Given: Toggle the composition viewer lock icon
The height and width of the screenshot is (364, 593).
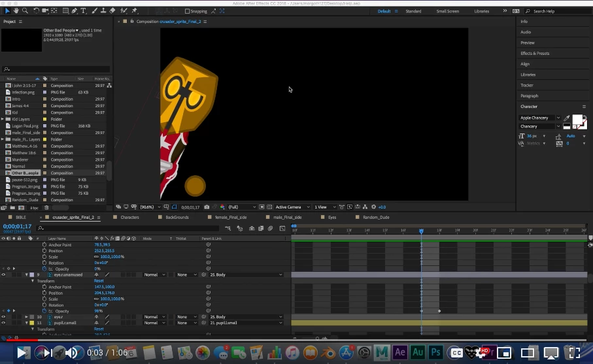Looking at the screenshot, I should (132, 22).
